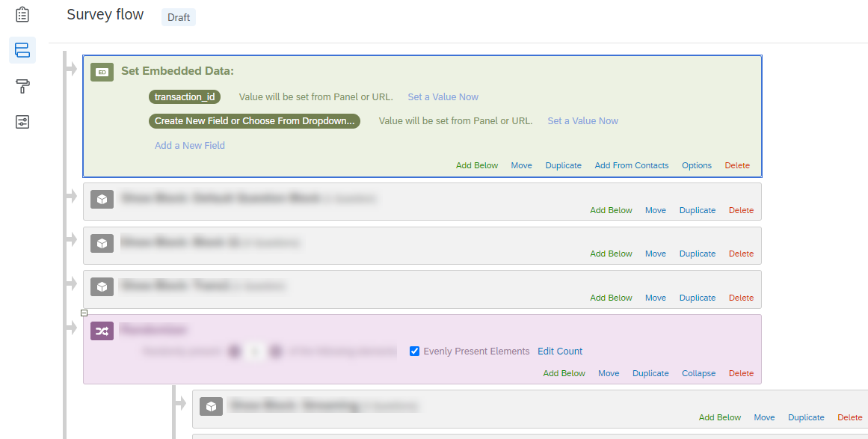Viewport: 868px width, 439px height.
Task: Click Add a New Field link
Action: coord(189,145)
